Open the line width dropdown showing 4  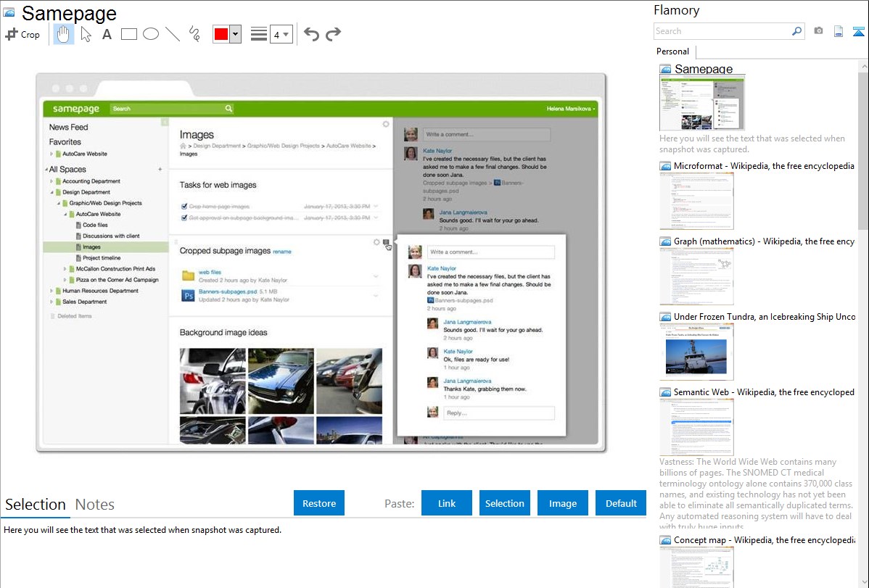[x=281, y=34]
